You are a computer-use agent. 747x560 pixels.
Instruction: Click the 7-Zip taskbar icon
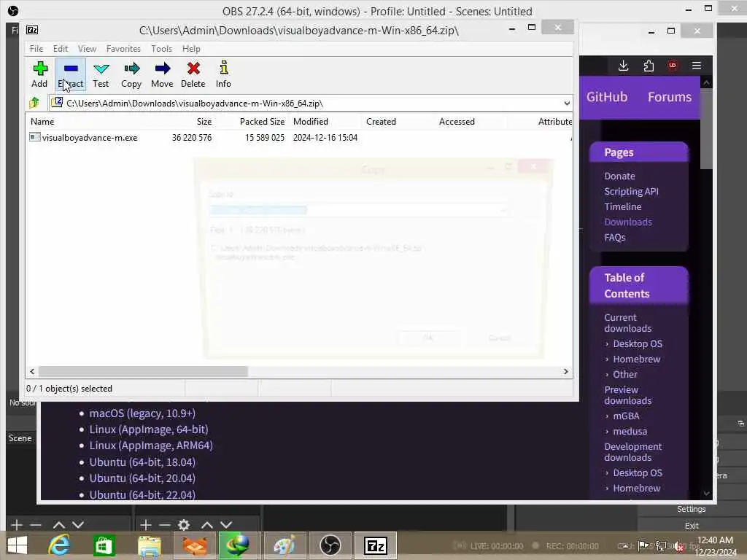click(376, 545)
